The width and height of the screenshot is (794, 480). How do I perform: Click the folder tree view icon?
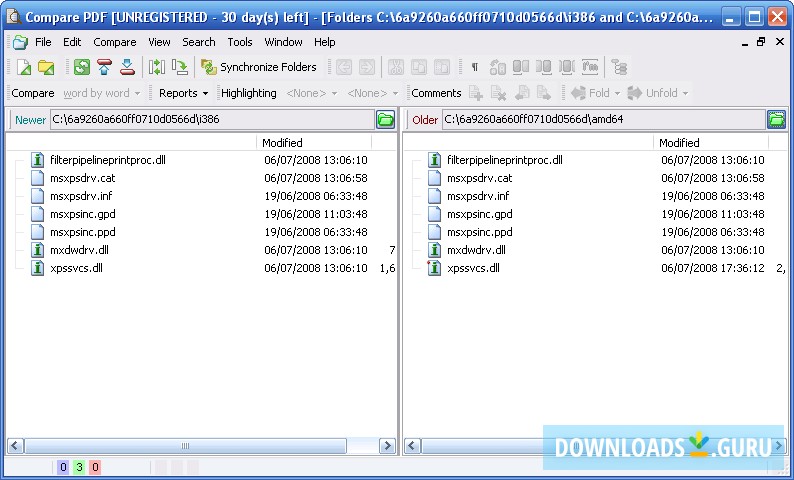click(619, 67)
